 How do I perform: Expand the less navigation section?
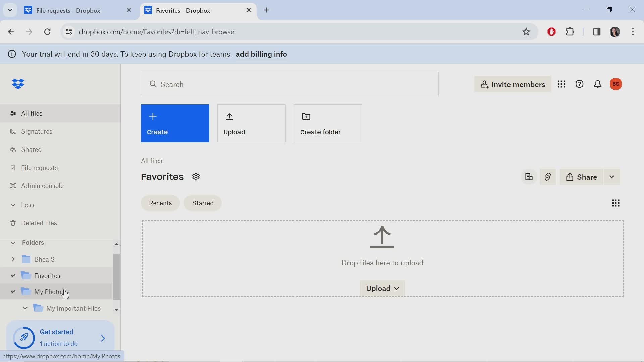pyautogui.click(x=13, y=205)
